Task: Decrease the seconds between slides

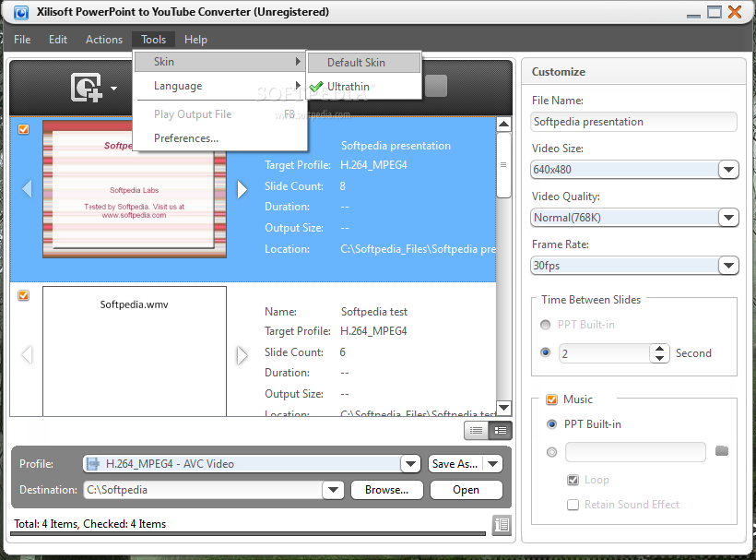Action: pyautogui.click(x=659, y=358)
